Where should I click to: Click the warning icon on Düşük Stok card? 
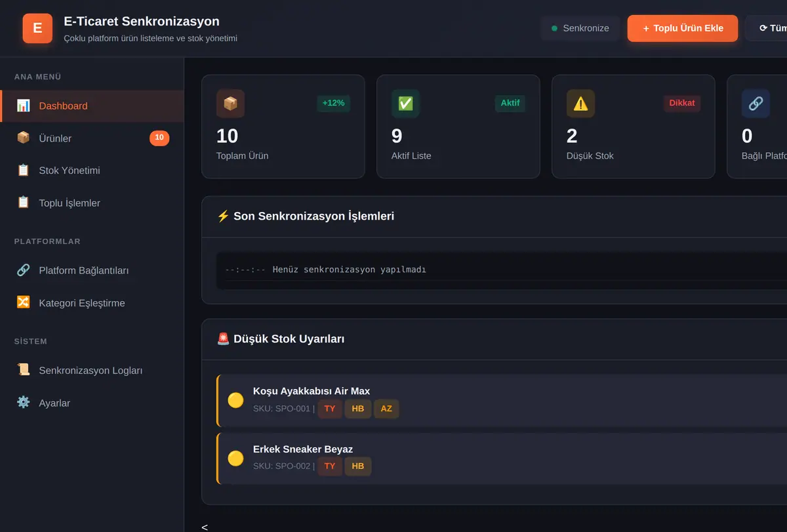tap(580, 104)
